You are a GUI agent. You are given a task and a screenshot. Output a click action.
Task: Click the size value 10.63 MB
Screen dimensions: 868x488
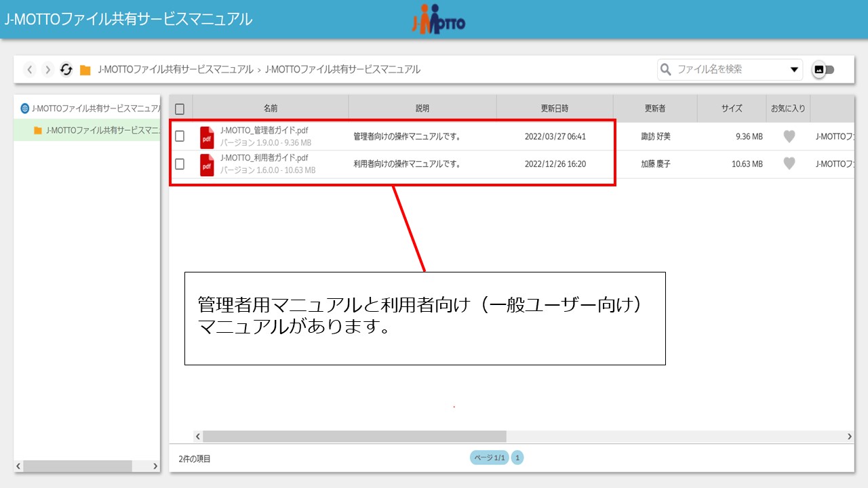(x=747, y=163)
